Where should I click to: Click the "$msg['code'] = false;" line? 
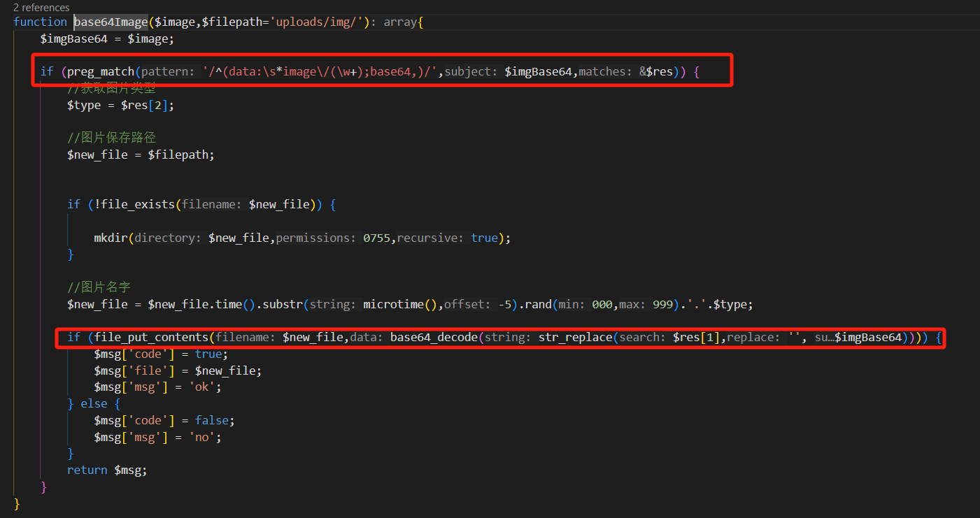point(164,420)
